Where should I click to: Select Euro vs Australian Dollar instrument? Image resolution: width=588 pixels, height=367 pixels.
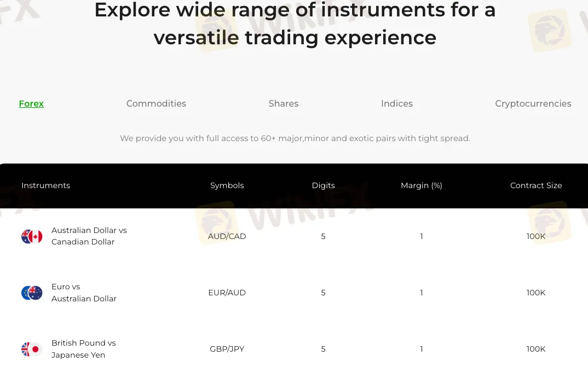[84, 293]
